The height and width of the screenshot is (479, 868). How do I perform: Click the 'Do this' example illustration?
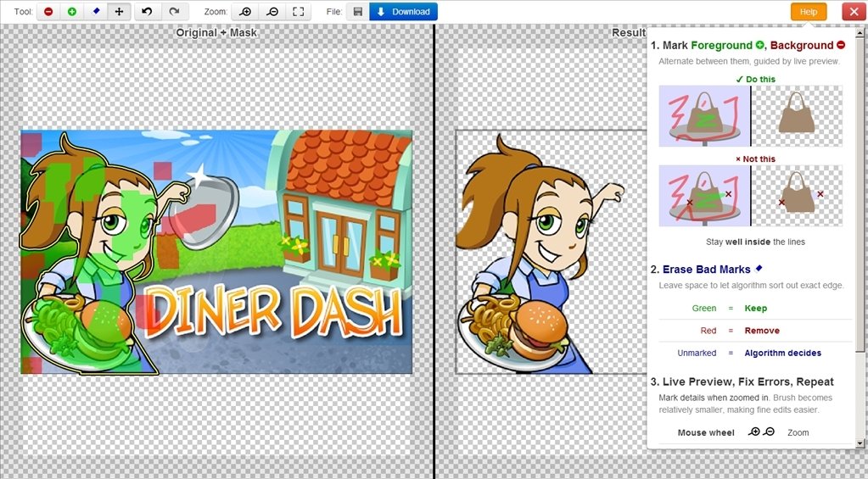tap(751, 116)
